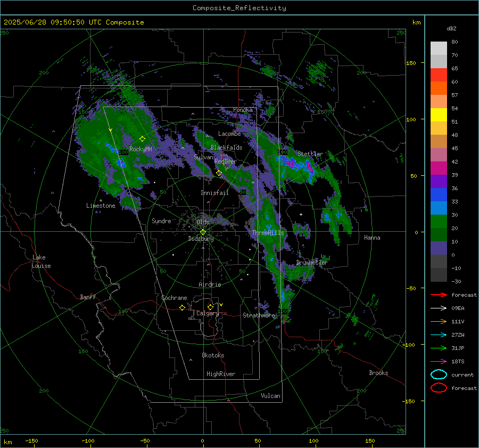
Task: Select the ThreeHills label
Action: click(268, 233)
